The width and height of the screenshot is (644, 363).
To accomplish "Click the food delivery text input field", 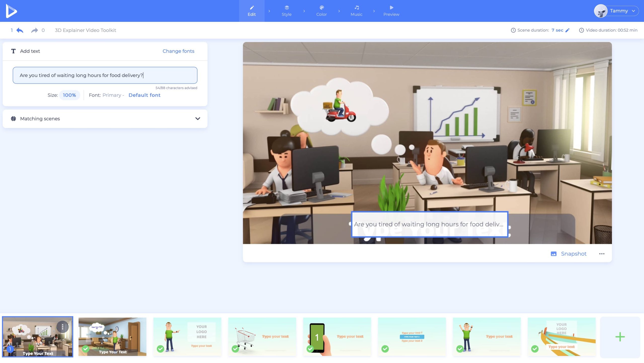I will (105, 75).
